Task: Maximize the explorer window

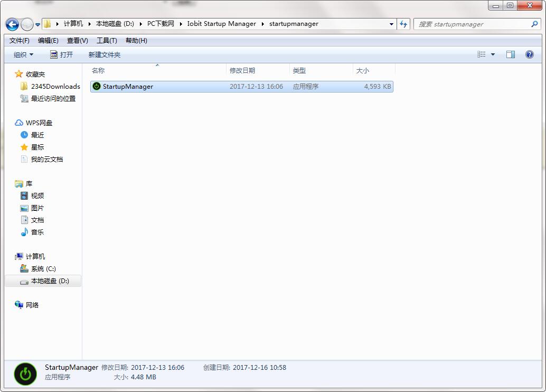Action: pyautogui.click(x=510, y=5)
